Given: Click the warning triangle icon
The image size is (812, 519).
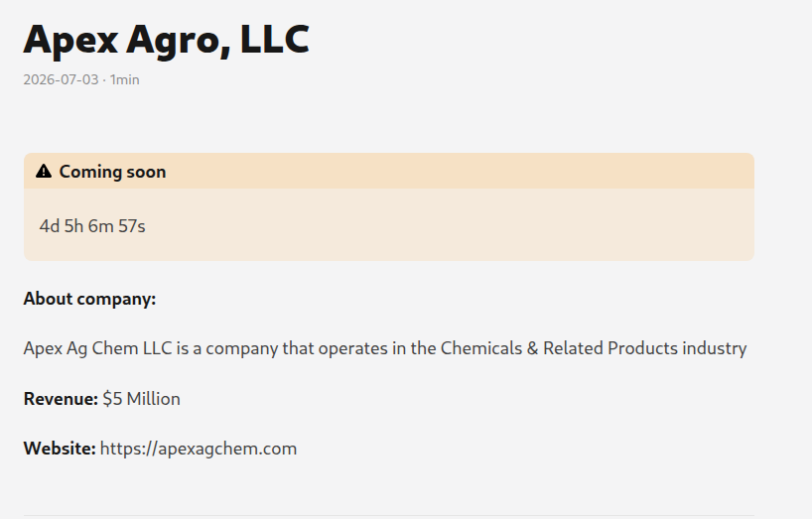Looking at the screenshot, I should (44, 172).
